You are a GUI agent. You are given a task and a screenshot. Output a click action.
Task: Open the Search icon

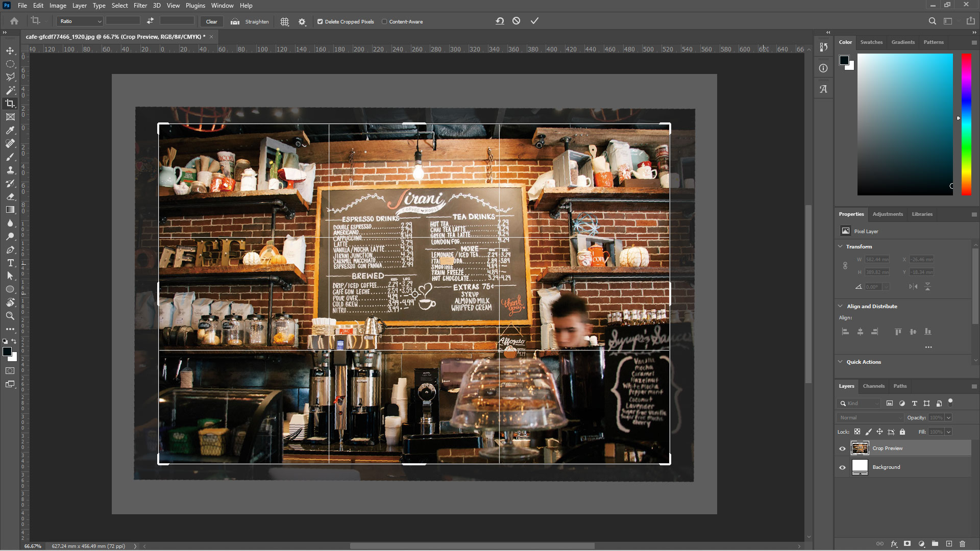pos(932,21)
